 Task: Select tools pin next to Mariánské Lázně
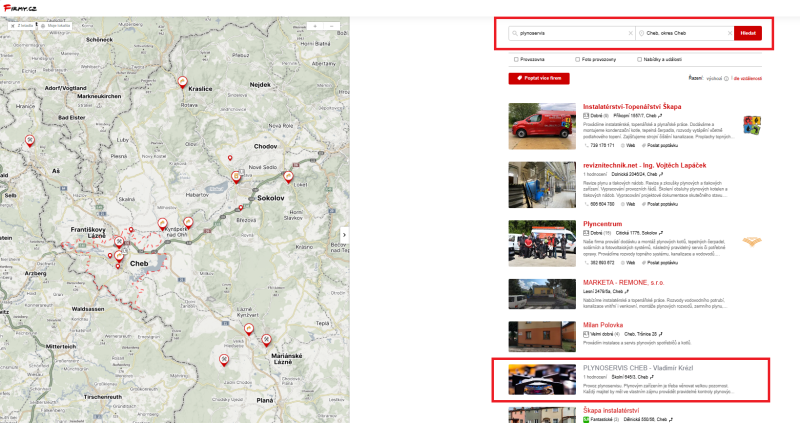click(x=266, y=340)
